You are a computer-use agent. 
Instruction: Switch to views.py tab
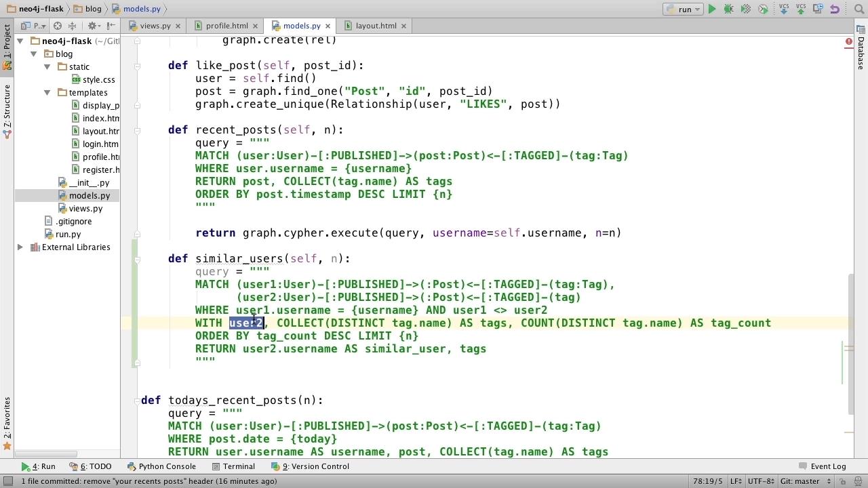pyautogui.click(x=155, y=26)
